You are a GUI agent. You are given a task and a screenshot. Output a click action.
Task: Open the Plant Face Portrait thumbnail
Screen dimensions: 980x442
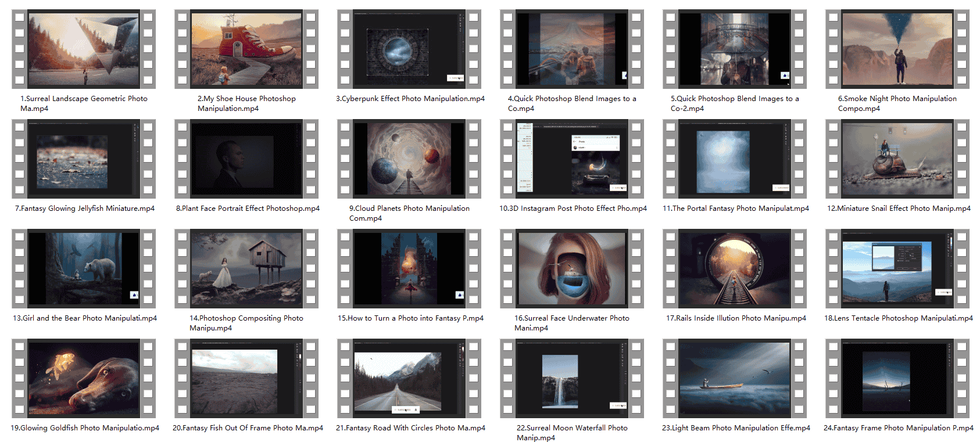[246, 159]
